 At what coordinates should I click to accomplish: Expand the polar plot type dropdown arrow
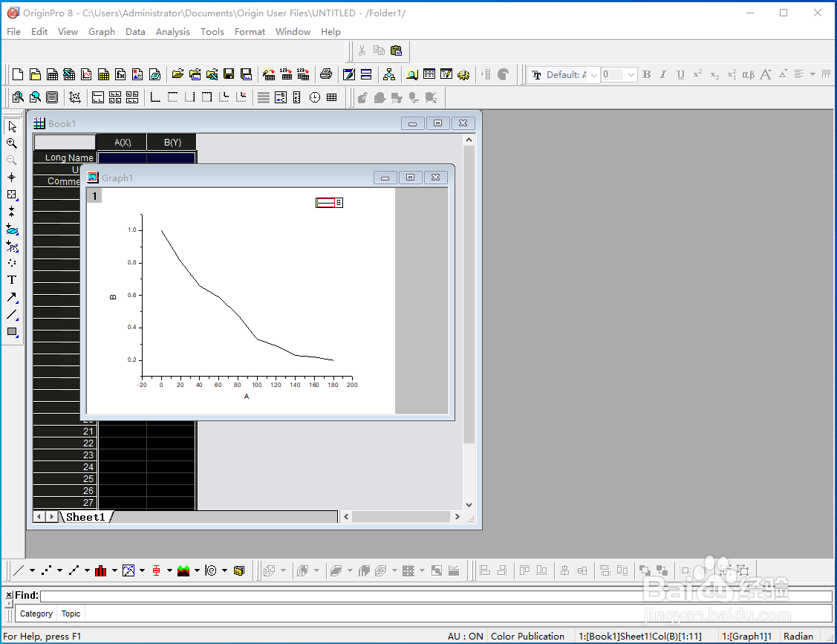click(x=225, y=571)
